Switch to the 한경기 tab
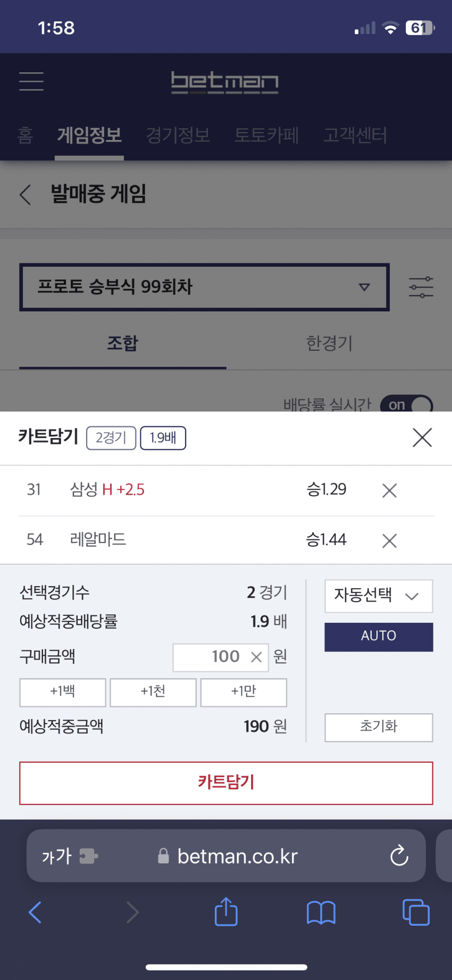 coord(329,343)
